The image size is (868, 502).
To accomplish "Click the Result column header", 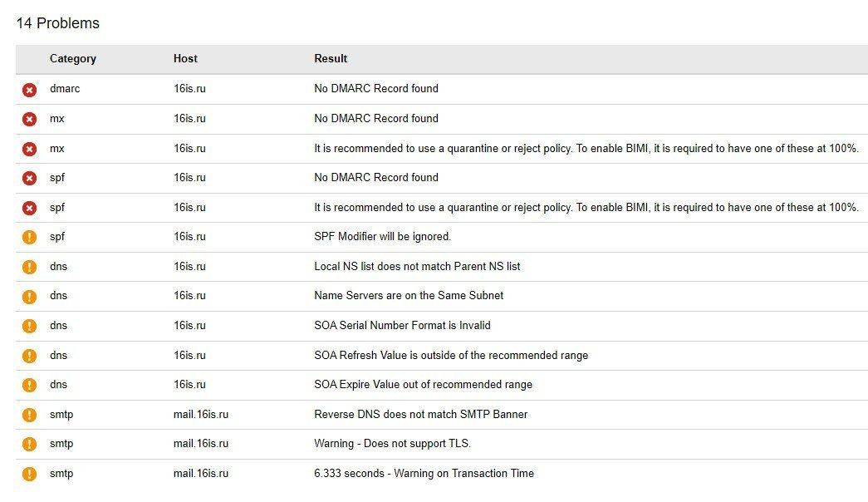I will point(331,59).
